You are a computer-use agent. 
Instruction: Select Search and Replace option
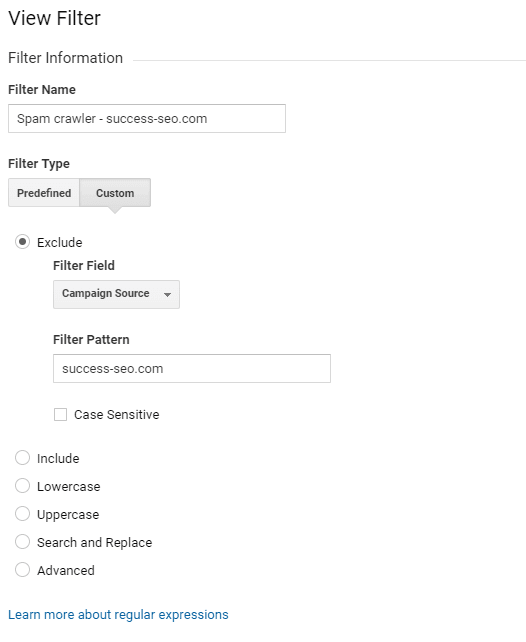click(x=23, y=542)
